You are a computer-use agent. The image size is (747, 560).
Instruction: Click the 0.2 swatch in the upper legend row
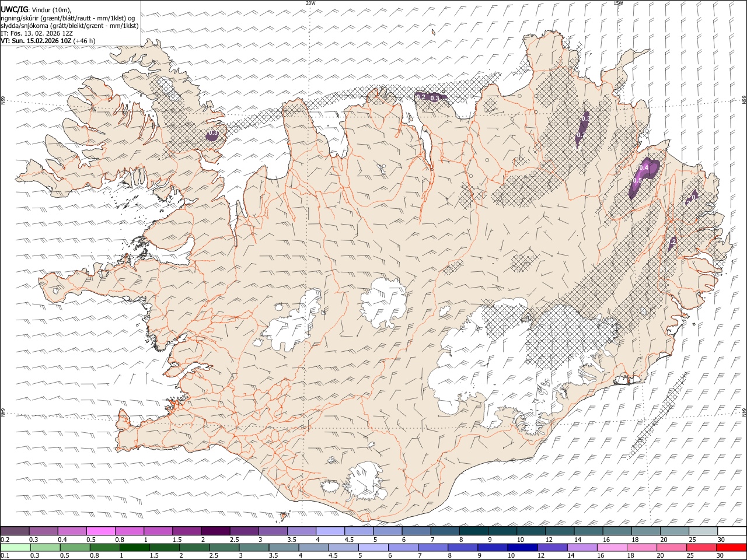15,531
